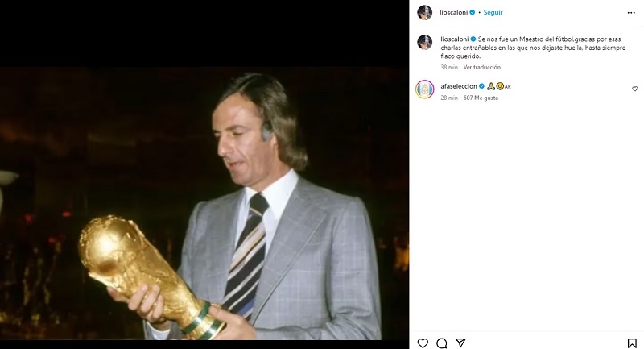The image size is (644, 349).
Task: Open the lioscaloni username in the caption
Action: point(454,39)
